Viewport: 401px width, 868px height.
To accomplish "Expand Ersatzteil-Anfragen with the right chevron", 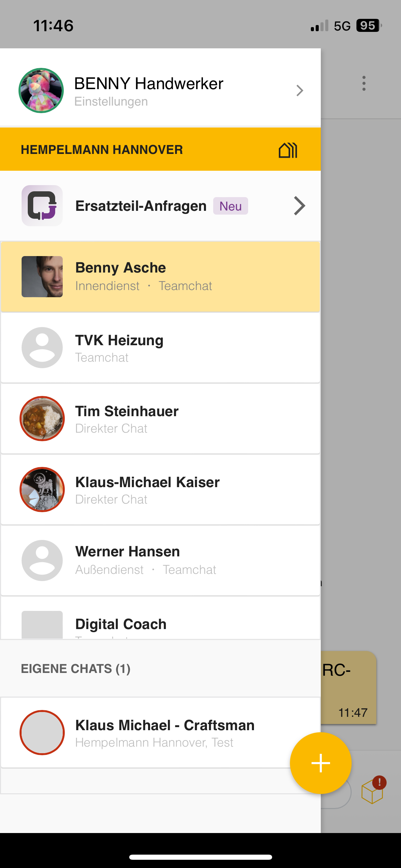I will (x=299, y=206).
